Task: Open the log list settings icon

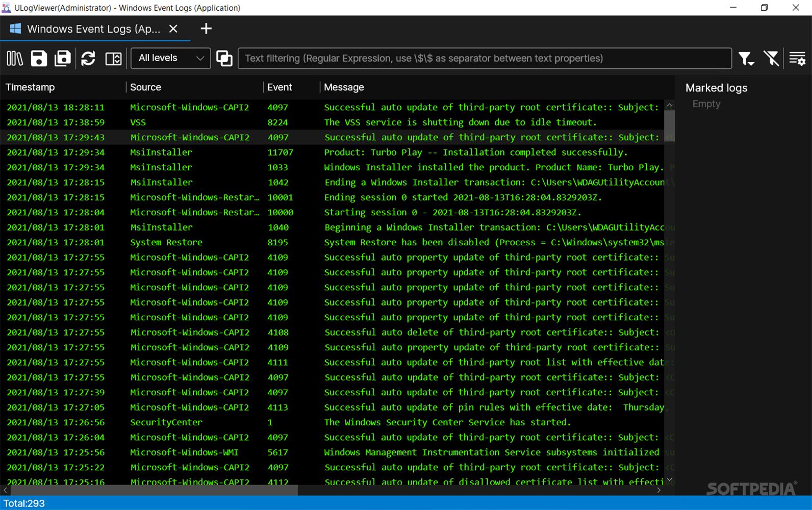Action: click(797, 58)
